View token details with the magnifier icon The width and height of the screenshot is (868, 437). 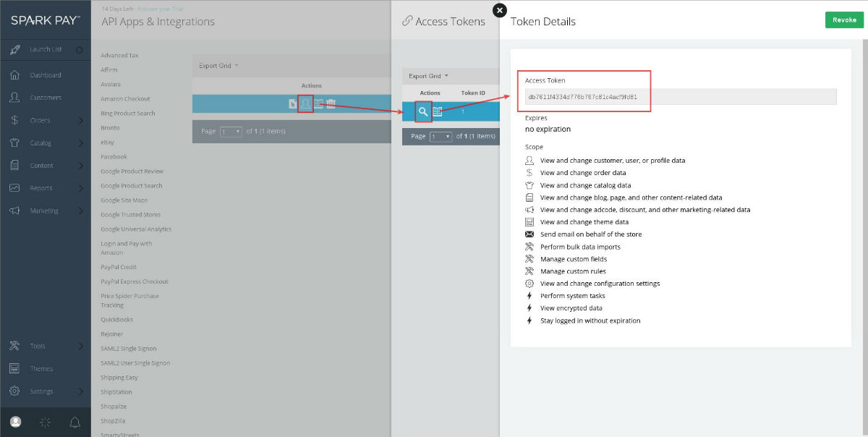424,111
